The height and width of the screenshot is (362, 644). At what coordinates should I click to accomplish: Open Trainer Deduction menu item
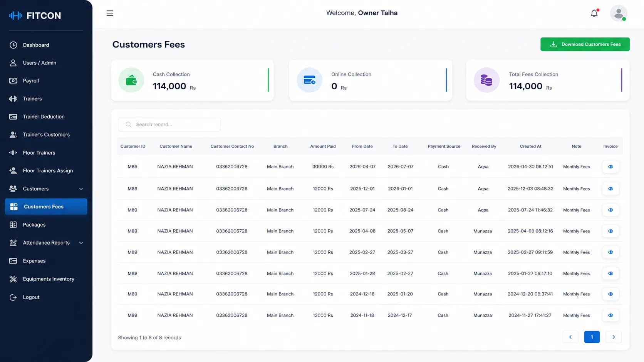46,117
